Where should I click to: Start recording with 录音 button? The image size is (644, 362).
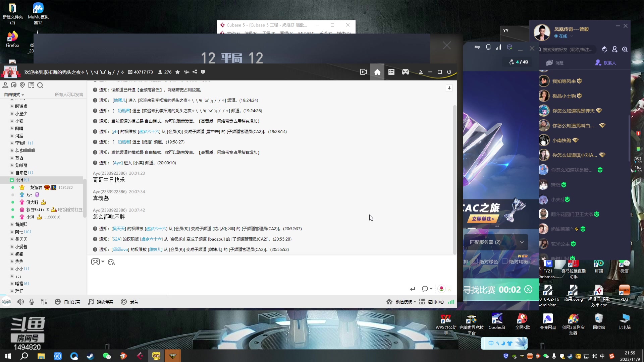pos(129,302)
